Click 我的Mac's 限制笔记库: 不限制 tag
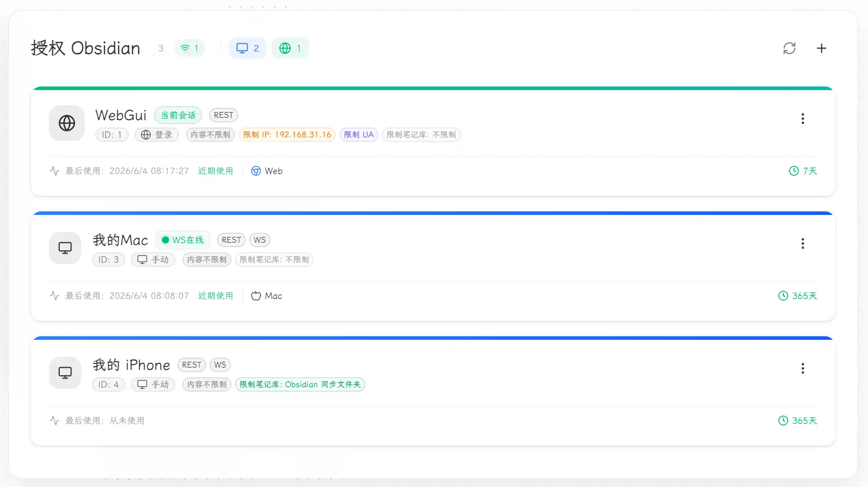The image size is (868, 487). coord(274,260)
